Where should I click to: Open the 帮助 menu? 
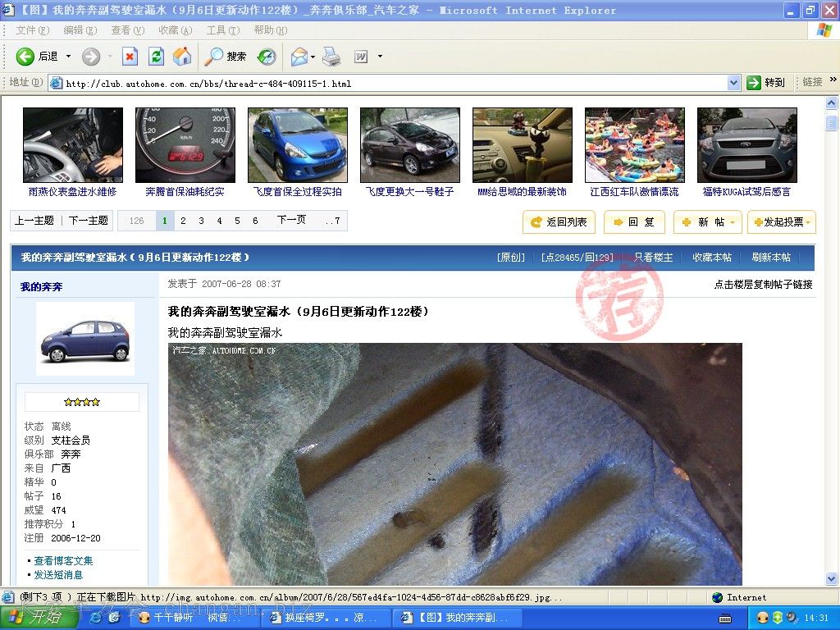(271, 30)
